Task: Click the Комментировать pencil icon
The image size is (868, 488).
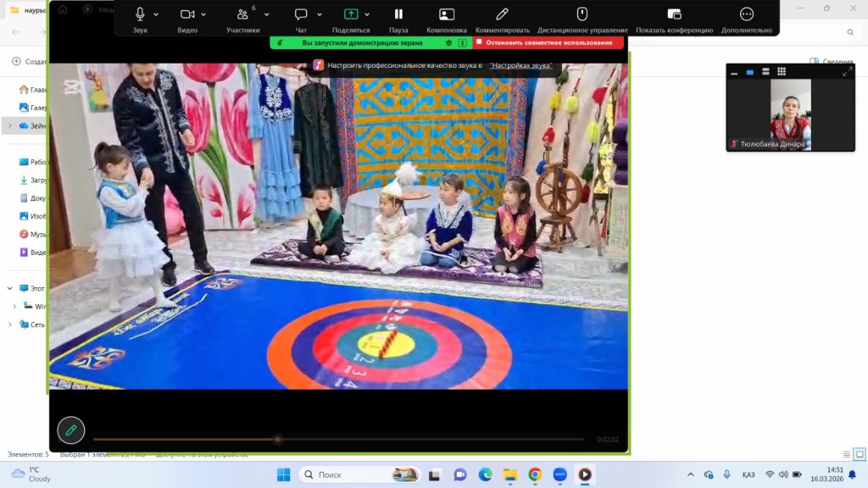Action: pos(502,15)
